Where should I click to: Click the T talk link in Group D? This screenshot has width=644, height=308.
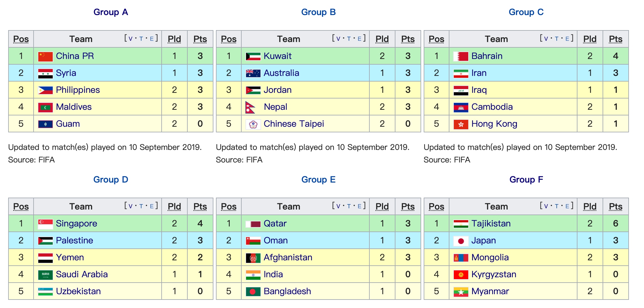point(141,206)
